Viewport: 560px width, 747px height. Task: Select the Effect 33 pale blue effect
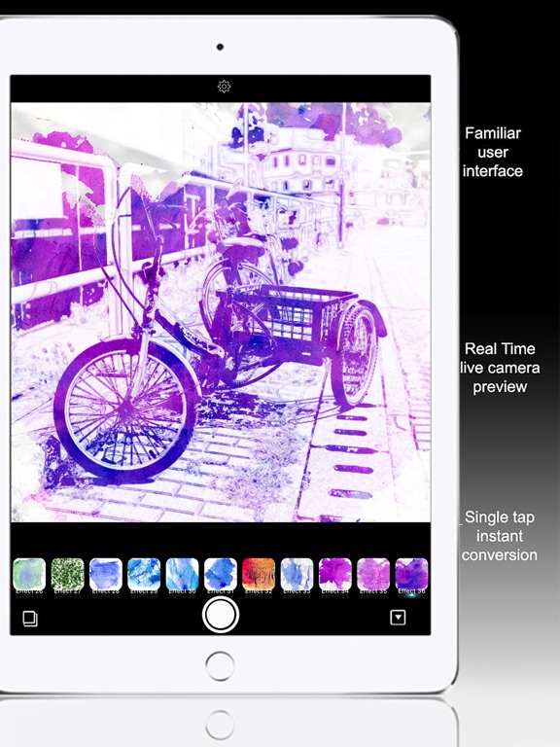coord(297,575)
